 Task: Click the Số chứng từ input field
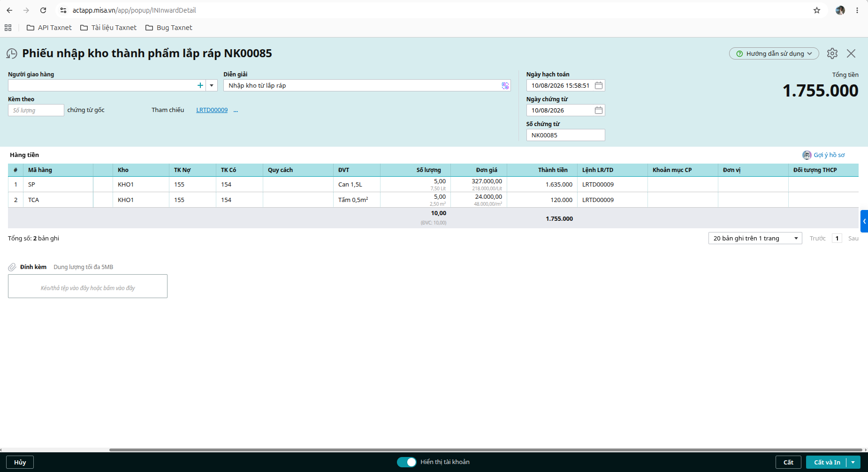click(565, 135)
